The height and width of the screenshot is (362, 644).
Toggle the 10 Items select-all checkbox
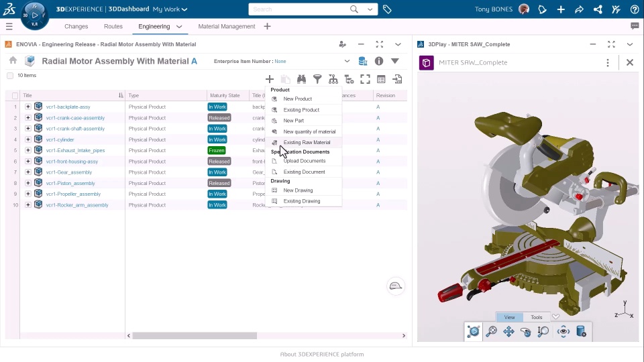[x=10, y=76]
